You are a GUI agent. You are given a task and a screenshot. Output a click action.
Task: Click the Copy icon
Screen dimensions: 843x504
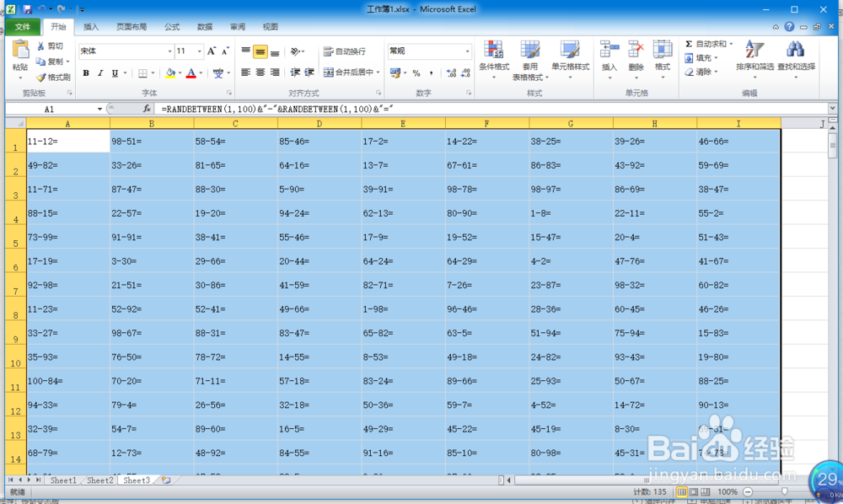coord(40,62)
